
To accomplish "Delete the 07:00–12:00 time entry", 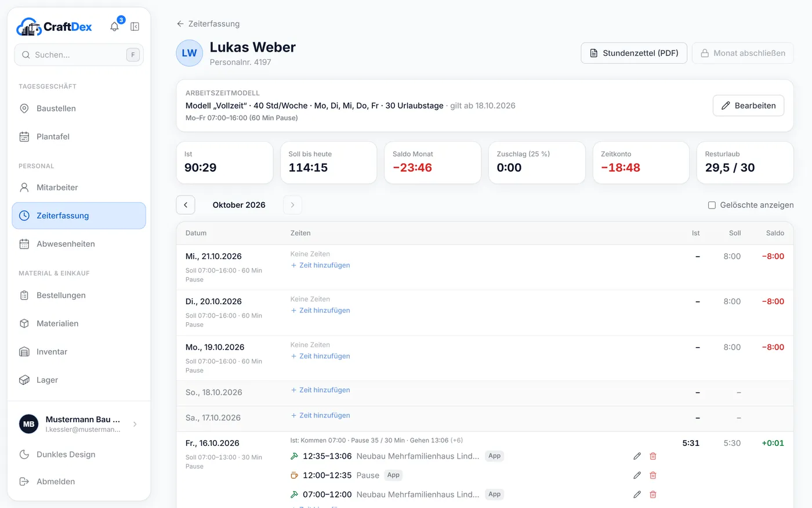I will pyautogui.click(x=653, y=495).
